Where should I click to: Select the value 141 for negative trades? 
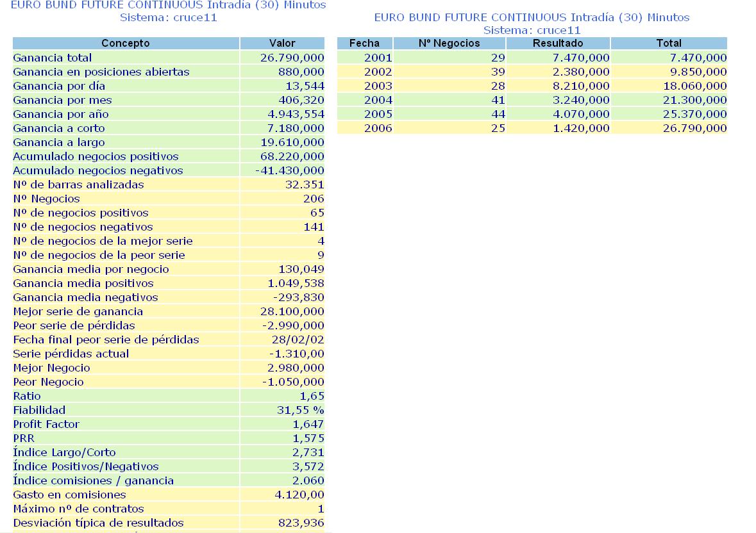314,227
